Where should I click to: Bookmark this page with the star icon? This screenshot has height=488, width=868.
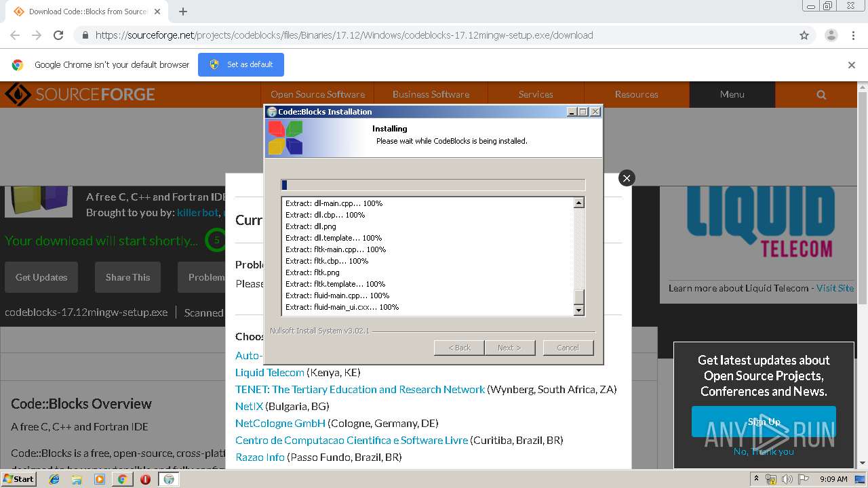tap(804, 35)
